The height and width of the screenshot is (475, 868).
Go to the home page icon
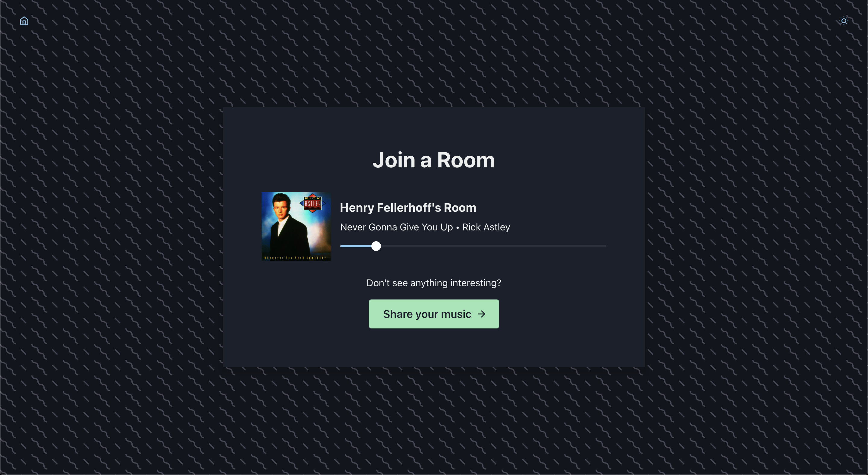click(24, 21)
